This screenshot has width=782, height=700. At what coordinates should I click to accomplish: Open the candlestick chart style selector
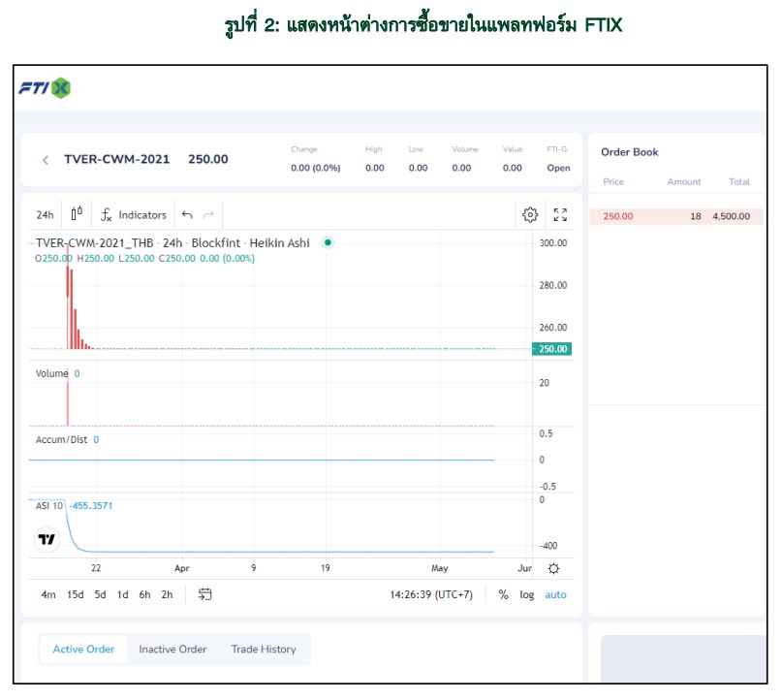point(77,214)
